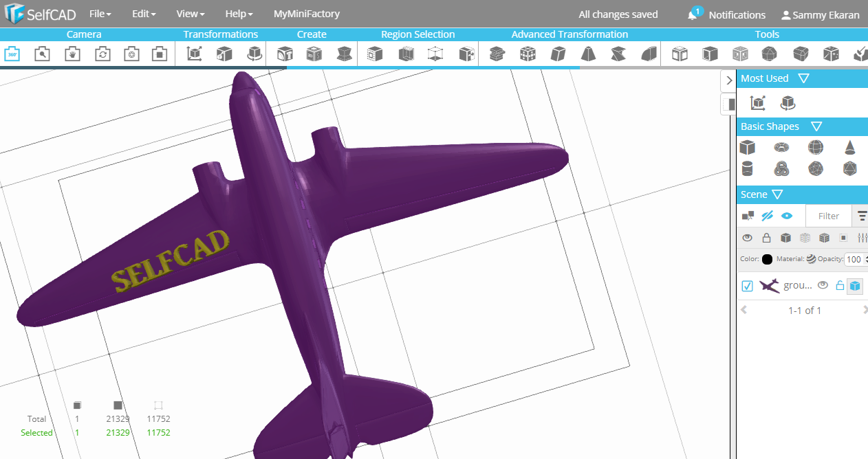Open the Edit menu

(144, 14)
